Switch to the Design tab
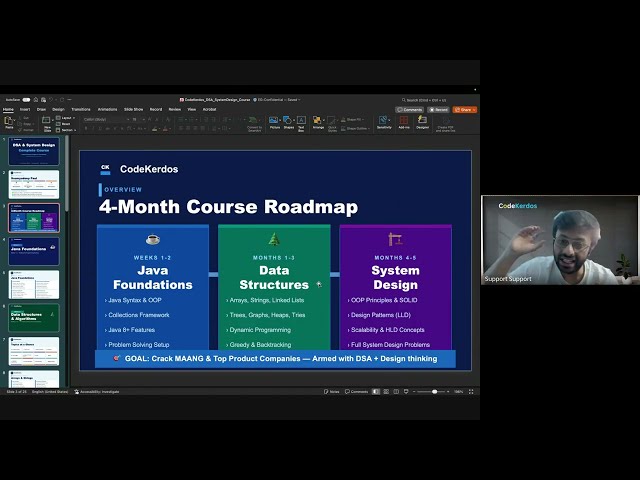The height and width of the screenshot is (480, 640). 58,109
